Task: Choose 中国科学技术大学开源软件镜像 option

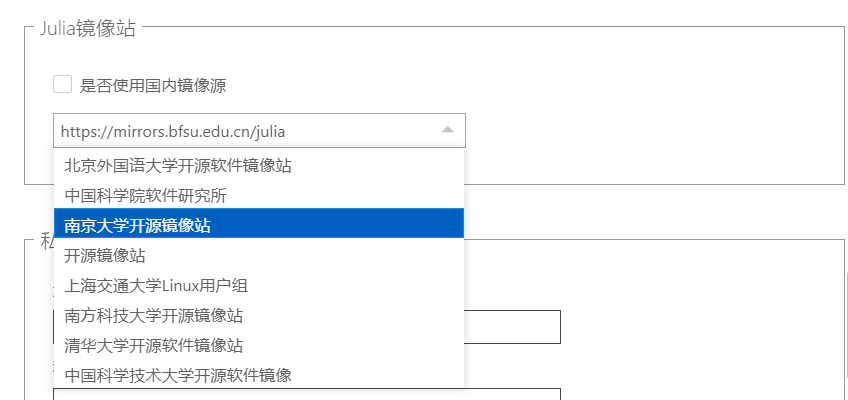Action: click(x=178, y=375)
